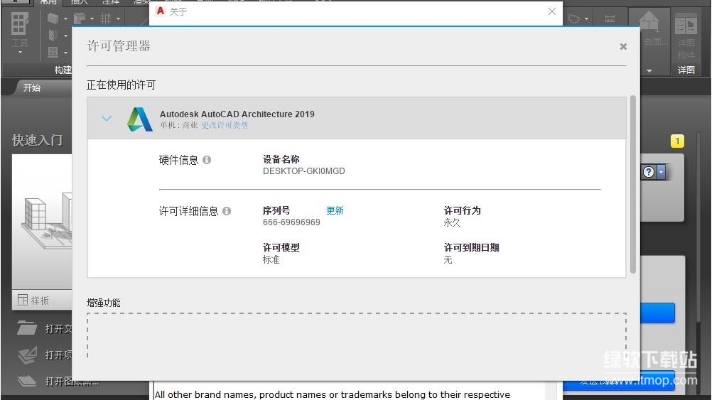
Task: Click the 许可到期日期 value 无
Action: (x=448, y=260)
